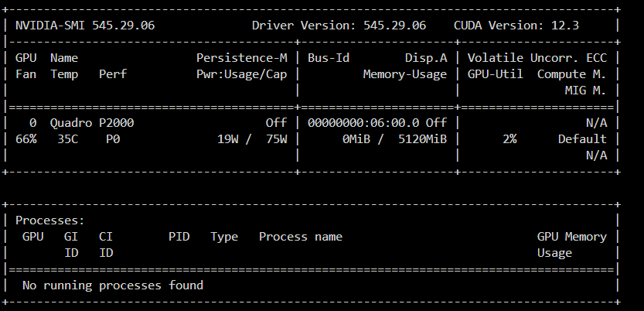This screenshot has width=644, height=311.
Task: Select the Quadro P2000 GPU name
Action: pyautogui.click(x=92, y=123)
